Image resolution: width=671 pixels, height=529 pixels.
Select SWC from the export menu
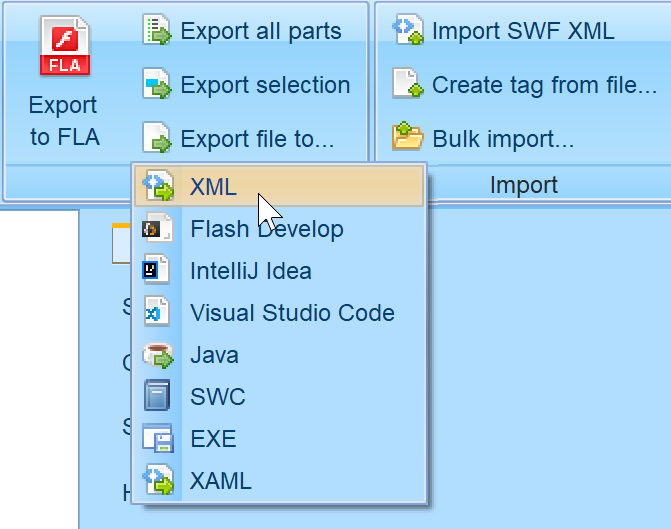(x=217, y=397)
